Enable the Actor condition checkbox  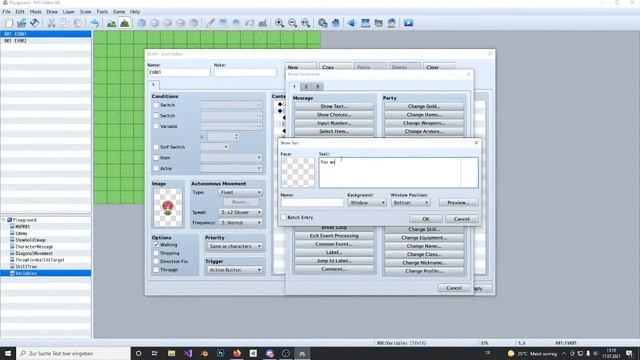(156, 168)
